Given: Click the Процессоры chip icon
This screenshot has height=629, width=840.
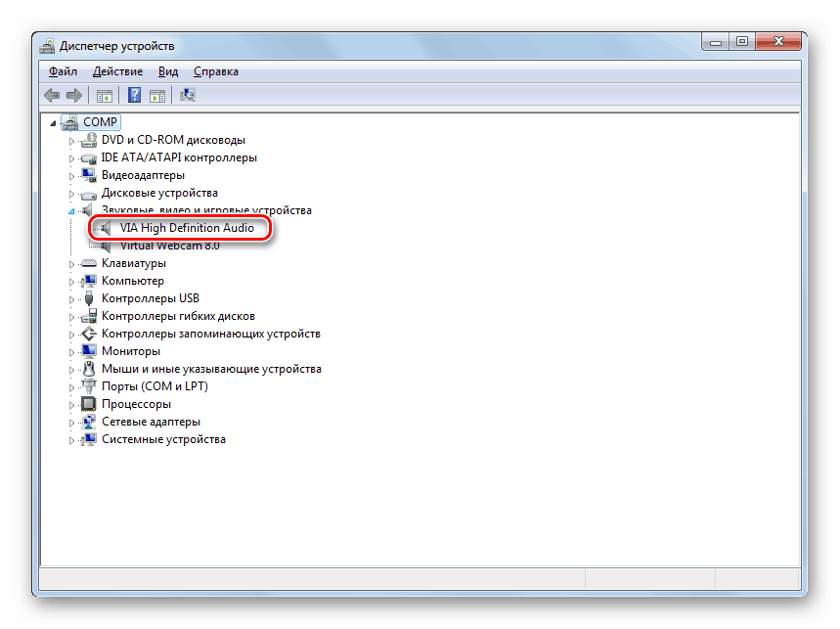Looking at the screenshot, I should coord(89,404).
